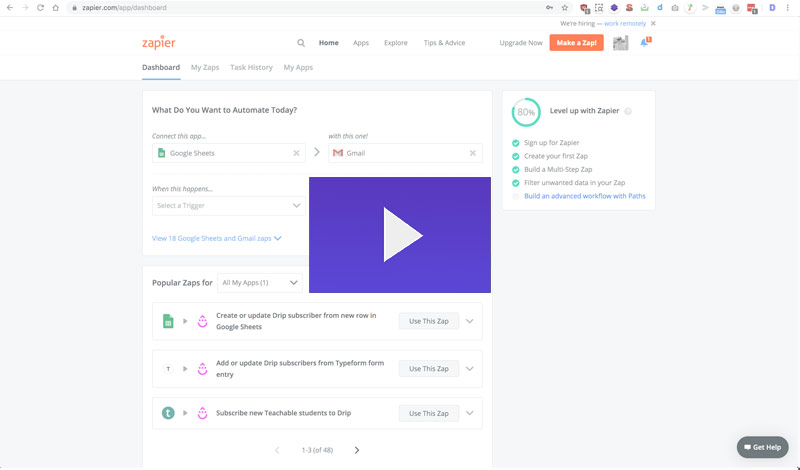The image size is (800, 470).
Task: Open Tips & Advice menu
Action: click(x=444, y=43)
